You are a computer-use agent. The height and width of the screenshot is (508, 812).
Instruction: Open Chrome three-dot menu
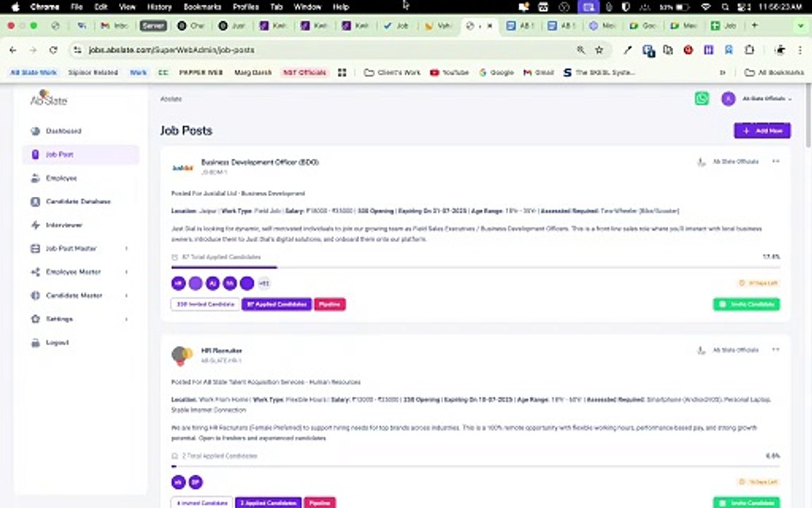coord(799,50)
